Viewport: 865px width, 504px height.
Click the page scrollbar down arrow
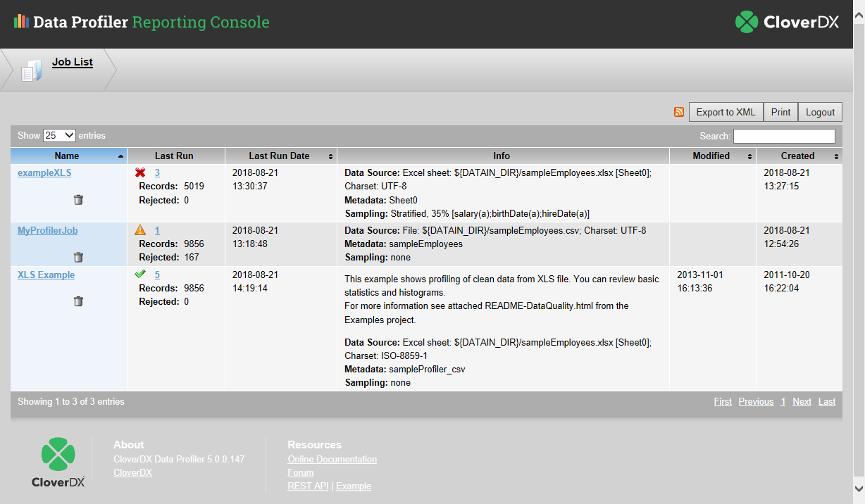[858, 489]
